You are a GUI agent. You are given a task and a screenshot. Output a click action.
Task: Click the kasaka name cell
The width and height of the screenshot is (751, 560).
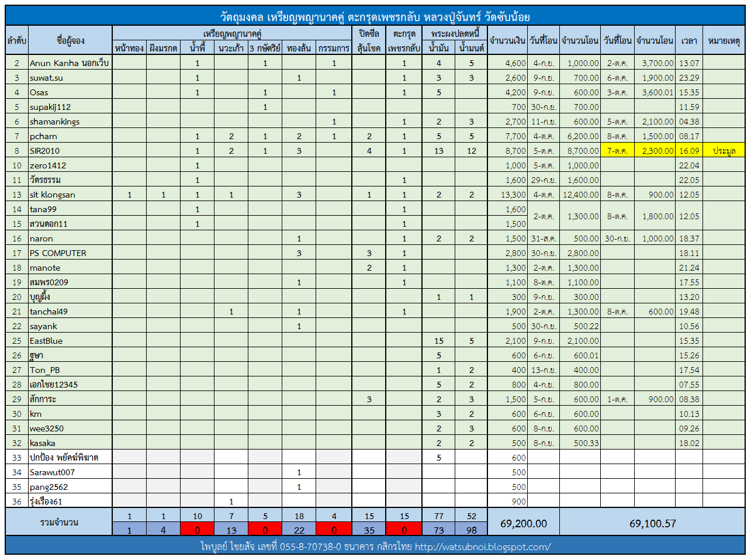pos(70,443)
